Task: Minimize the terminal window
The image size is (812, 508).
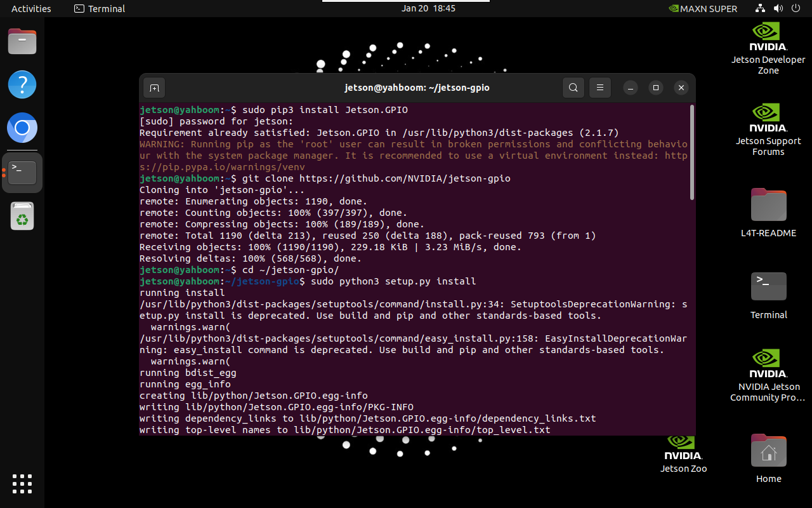Action: 630,88
